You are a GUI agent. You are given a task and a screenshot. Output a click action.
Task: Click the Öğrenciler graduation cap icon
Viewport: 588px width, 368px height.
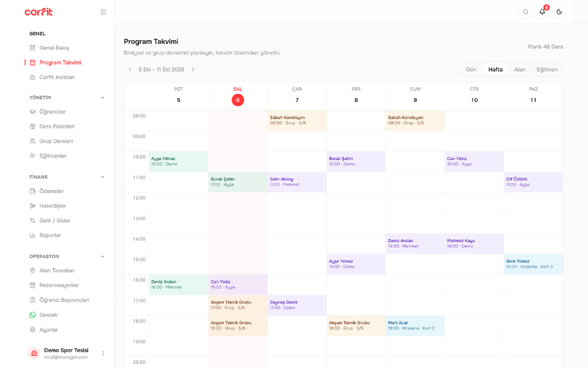tap(33, 112)
